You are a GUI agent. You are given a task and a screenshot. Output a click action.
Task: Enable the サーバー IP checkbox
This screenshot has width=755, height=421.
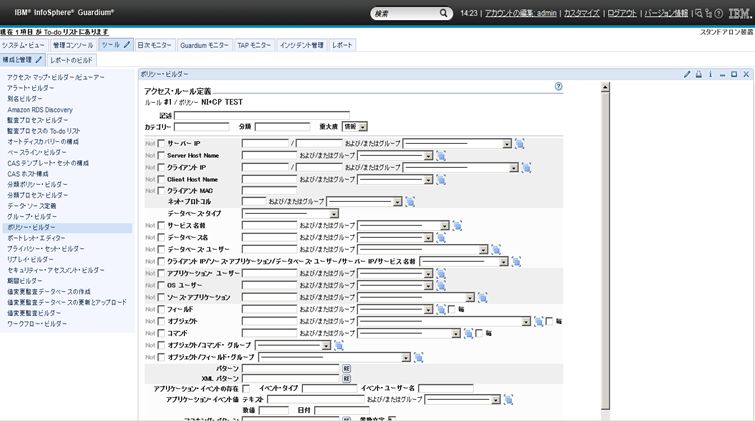pyautogui.click(x=160, y=144)
